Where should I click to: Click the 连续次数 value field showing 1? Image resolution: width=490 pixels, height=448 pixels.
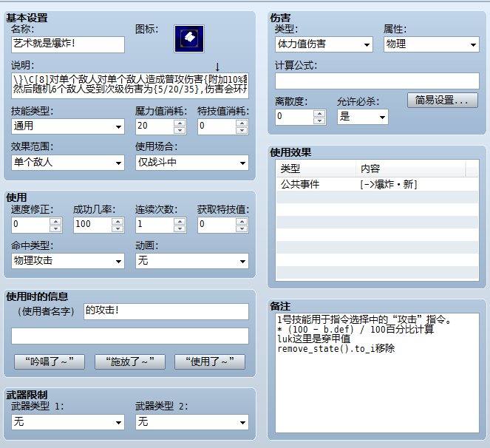coord(155,225)
